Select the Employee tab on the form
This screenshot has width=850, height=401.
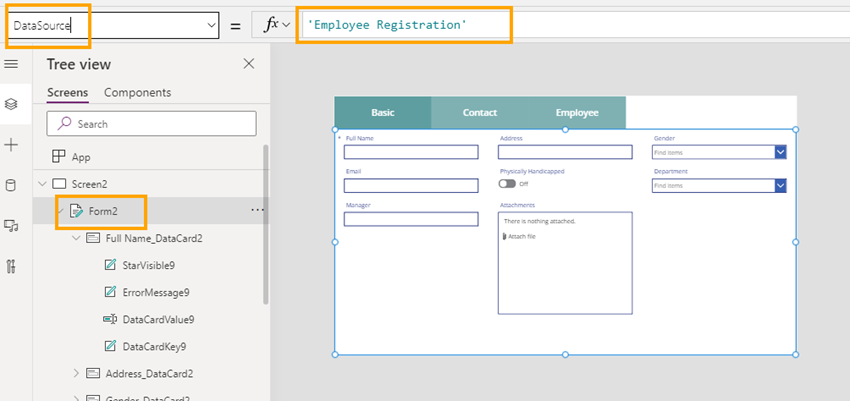577,113
